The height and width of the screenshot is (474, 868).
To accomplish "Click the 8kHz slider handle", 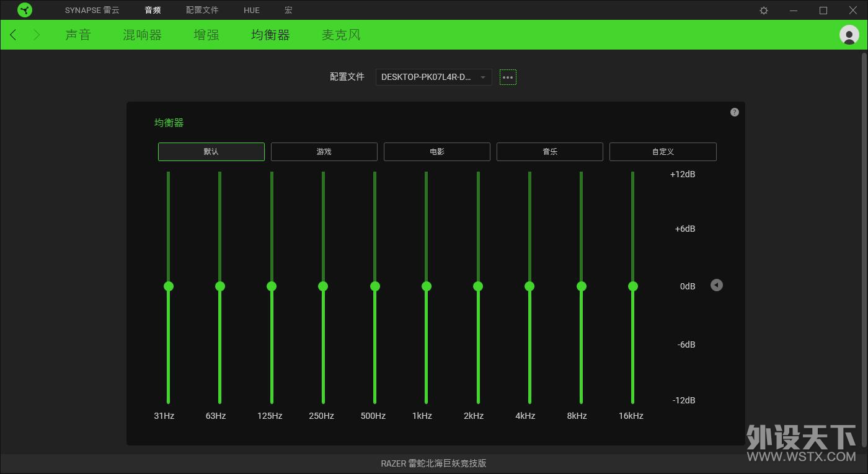I will pyautogui.click(x=582, y=286).
